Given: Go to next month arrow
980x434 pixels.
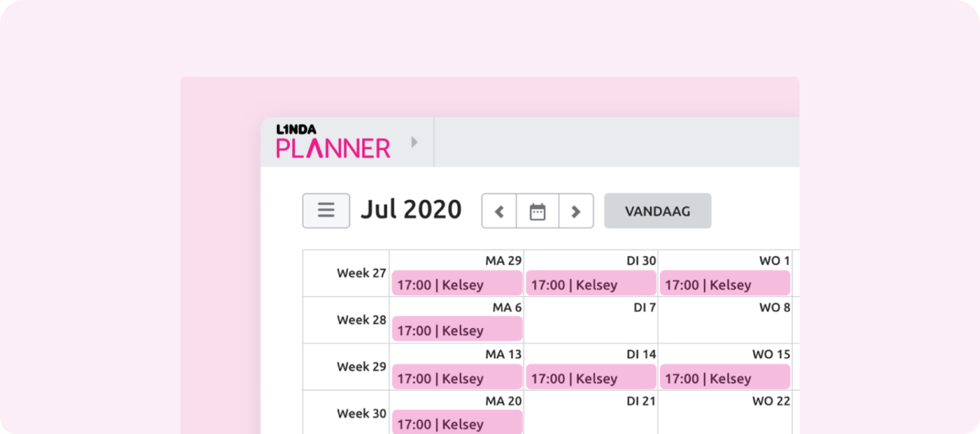Looking at the screenshot, I should pyautogui.click(x=576, y=211).
